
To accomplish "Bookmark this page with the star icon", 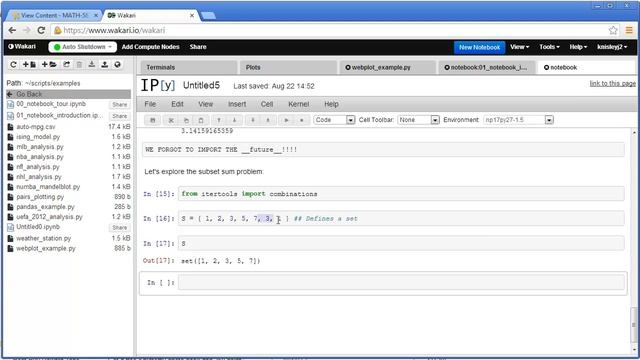I will click(x=613, y=30).
